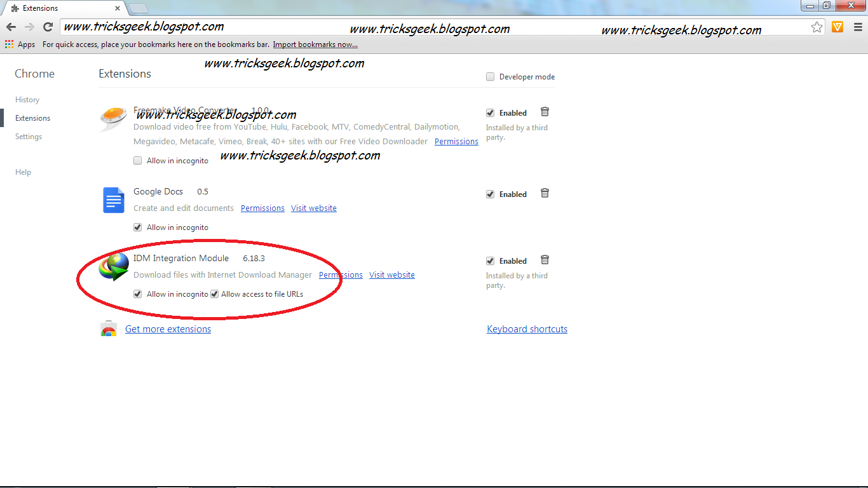
Task: Click the Google Docs extension icon
Action: (x=114, y=200)
